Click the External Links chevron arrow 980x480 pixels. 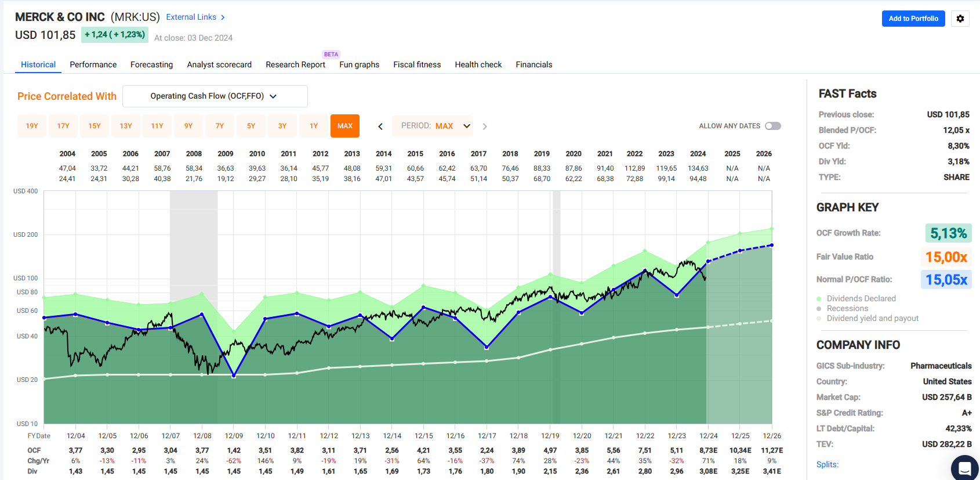click(x=223, y=17)
